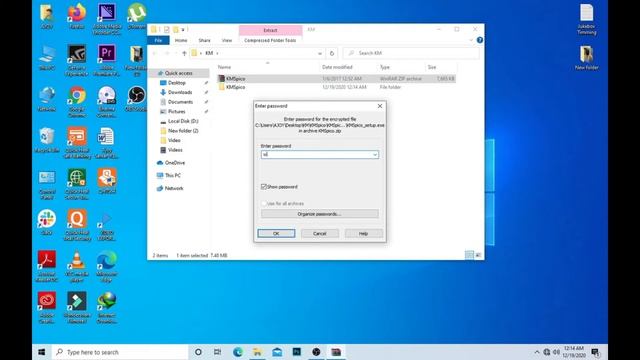Select Quick access in navigation pane
Image resolution: width=640 pixels, height=360 pixels.
pos(178,73)
